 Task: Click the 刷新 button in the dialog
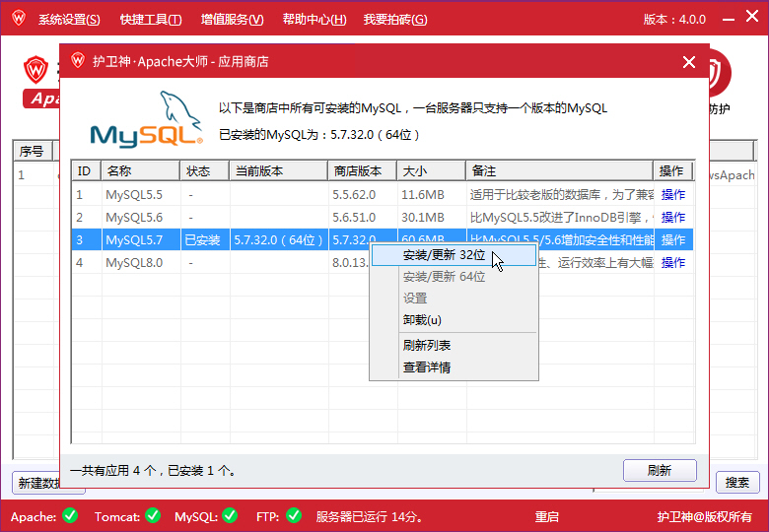tap(660, 471)
